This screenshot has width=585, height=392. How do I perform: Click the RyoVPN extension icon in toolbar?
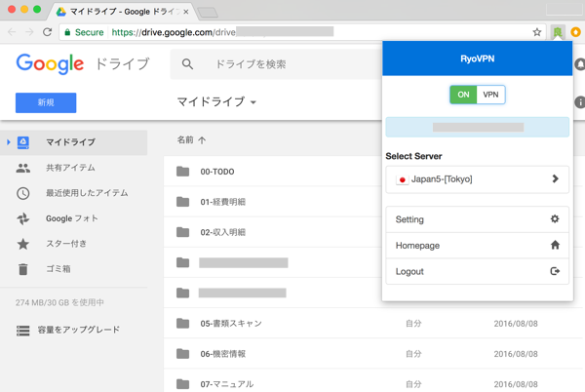[x=558, y=32]
